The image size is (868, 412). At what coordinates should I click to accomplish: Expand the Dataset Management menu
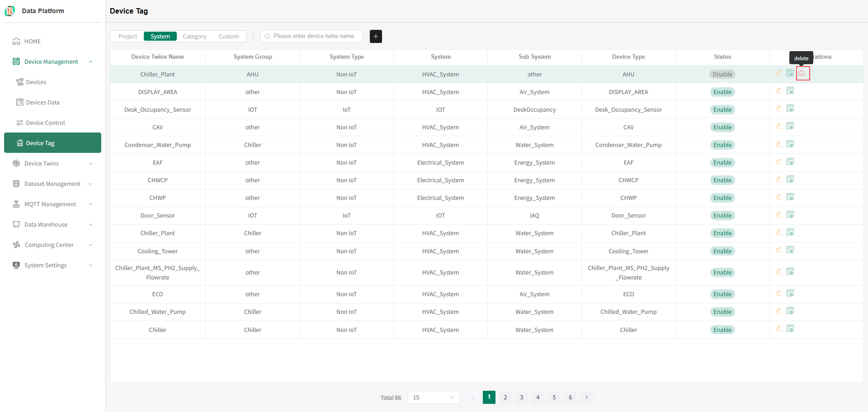tap(90, 184)
